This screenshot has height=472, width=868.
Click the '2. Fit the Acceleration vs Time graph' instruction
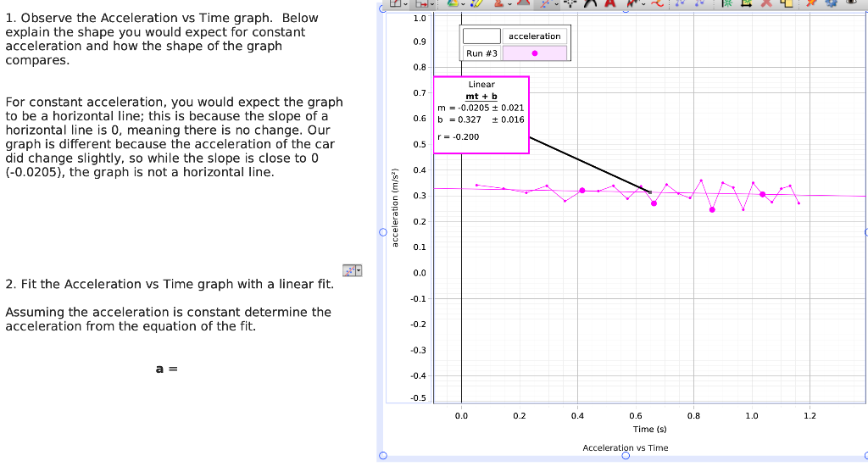(x=170, y=284)
